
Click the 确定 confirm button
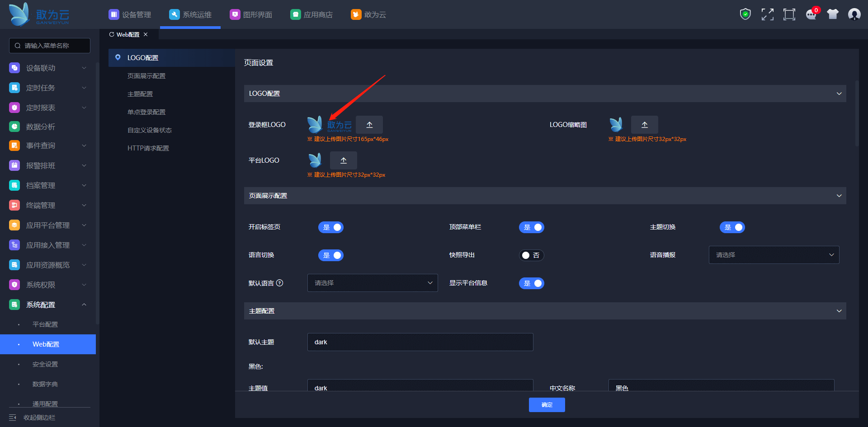[547, 405]
